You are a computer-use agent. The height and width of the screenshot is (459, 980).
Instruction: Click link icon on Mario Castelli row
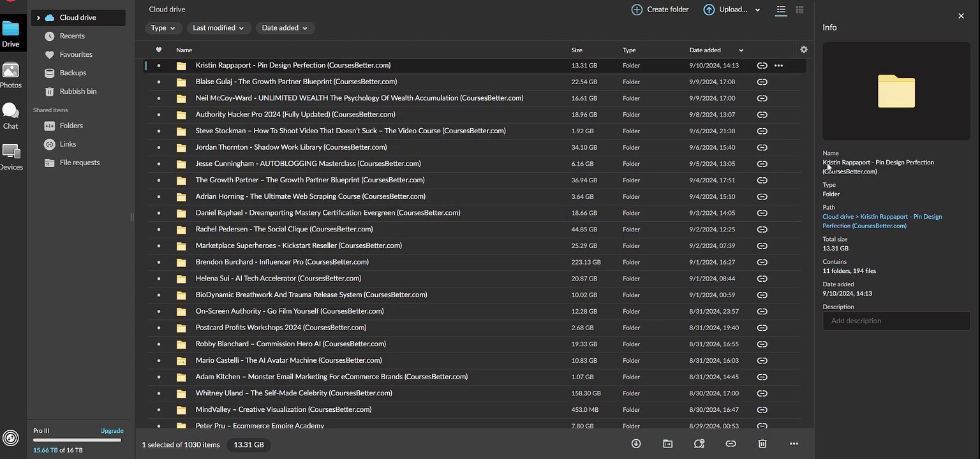[x=762, y=361]
